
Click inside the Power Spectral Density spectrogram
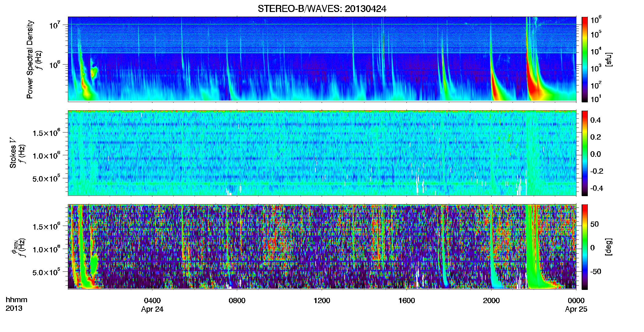pos(322,59)
